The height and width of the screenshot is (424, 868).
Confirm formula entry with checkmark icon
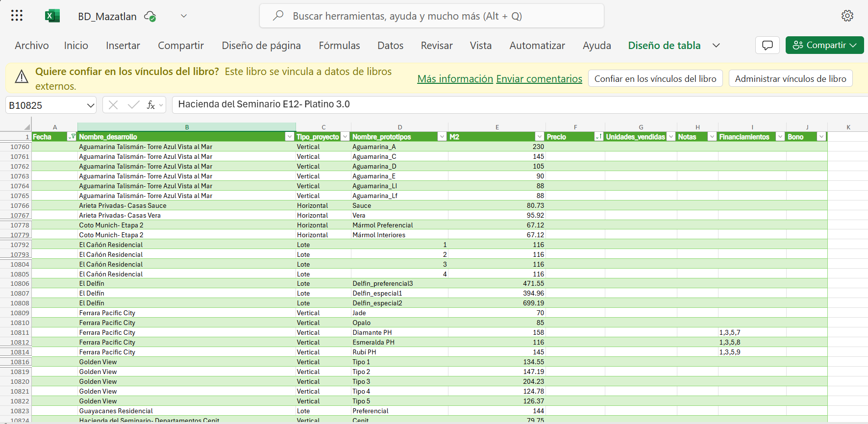(x=133, y=105)
